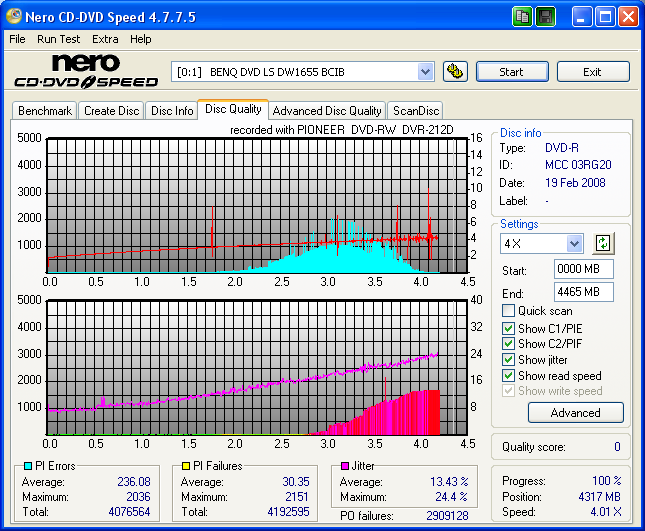Open the Run Test menu
The height and width of the screenshot is (531, 645).
[58, 39]
